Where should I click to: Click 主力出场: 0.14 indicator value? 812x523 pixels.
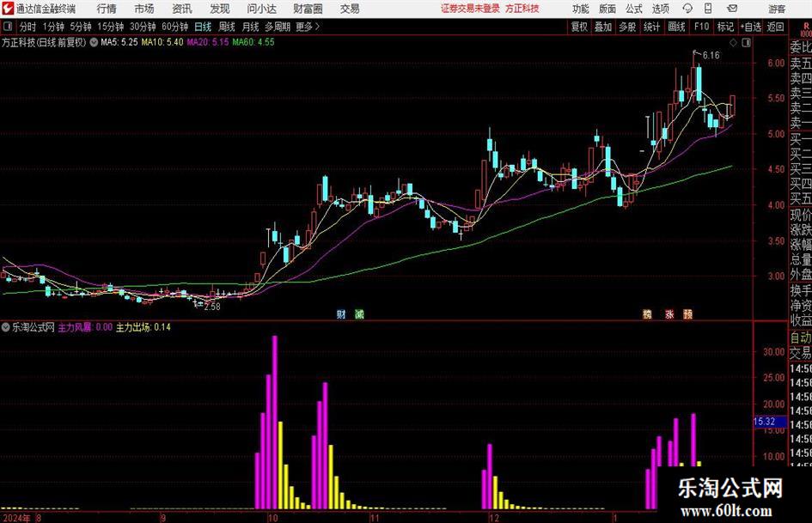point(143,327)
